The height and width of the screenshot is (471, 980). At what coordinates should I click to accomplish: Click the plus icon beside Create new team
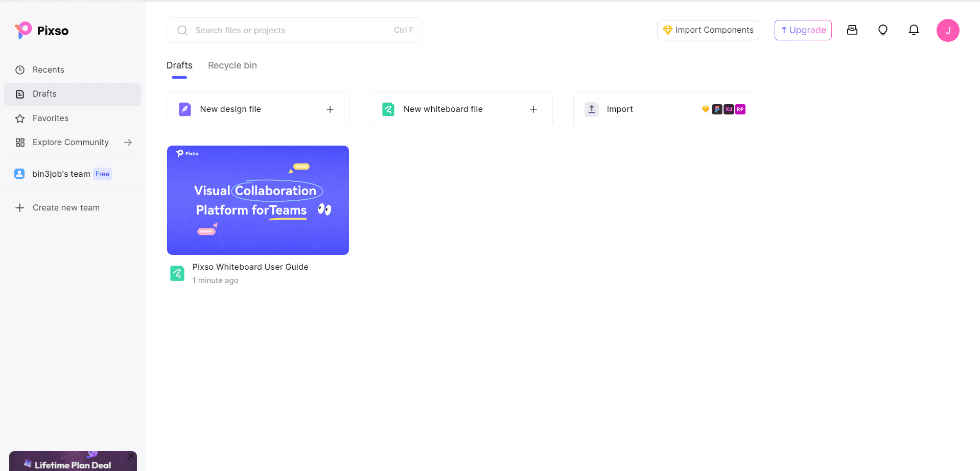click(x=20, y=208)
